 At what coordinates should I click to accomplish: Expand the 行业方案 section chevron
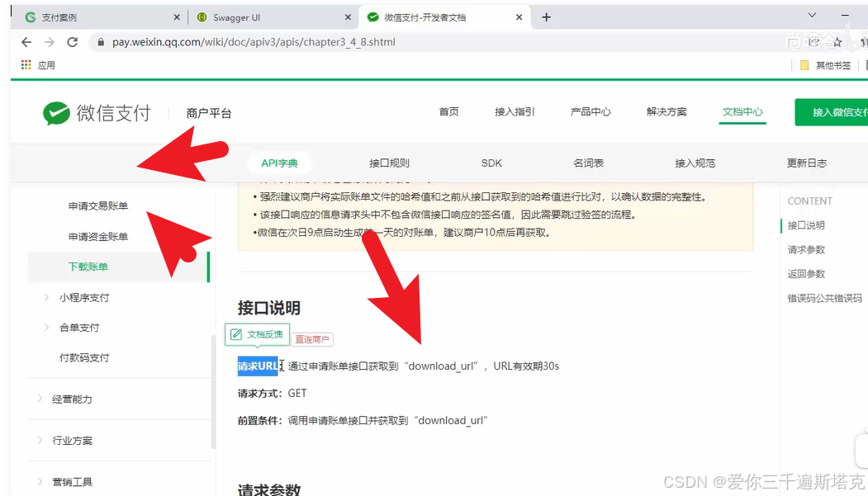(x=40, y=440)
